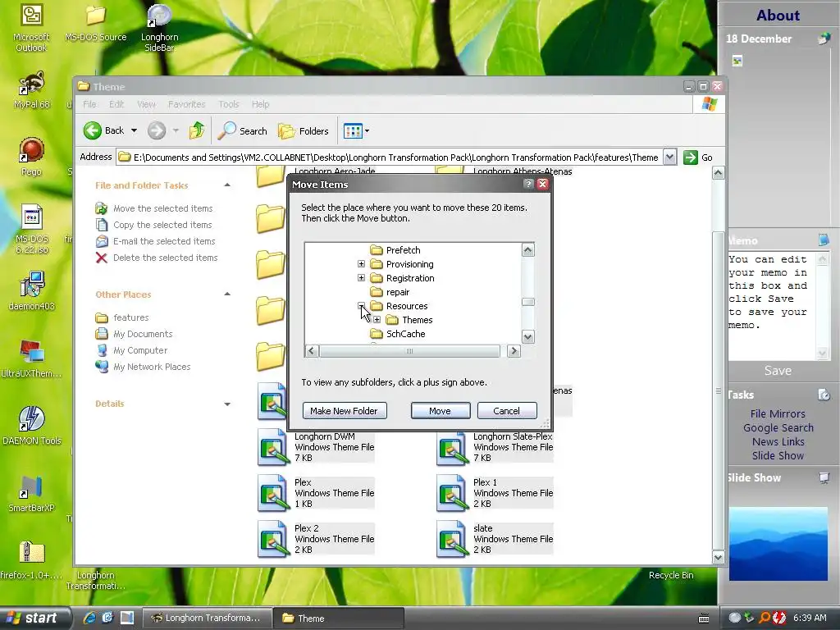Launch DAEMON Tools desktop shortcut
The height and width of the screenshot is (630, 840).
(32, 426)
